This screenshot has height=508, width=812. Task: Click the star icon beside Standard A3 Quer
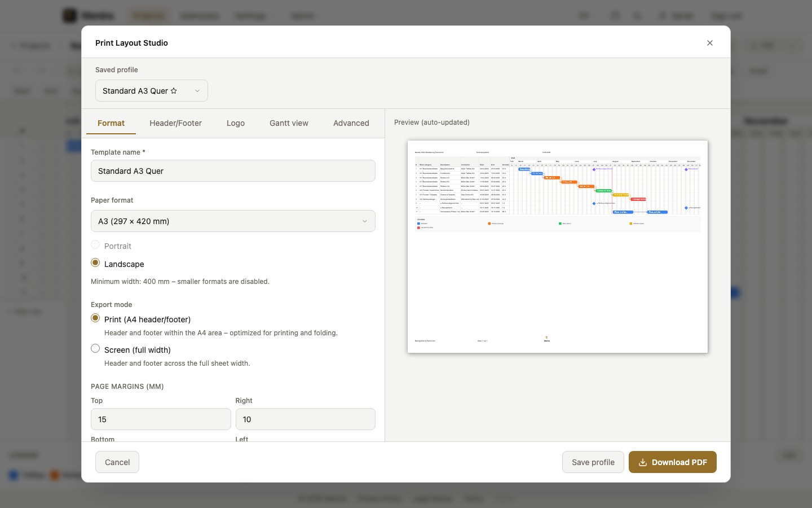[174, 91]
